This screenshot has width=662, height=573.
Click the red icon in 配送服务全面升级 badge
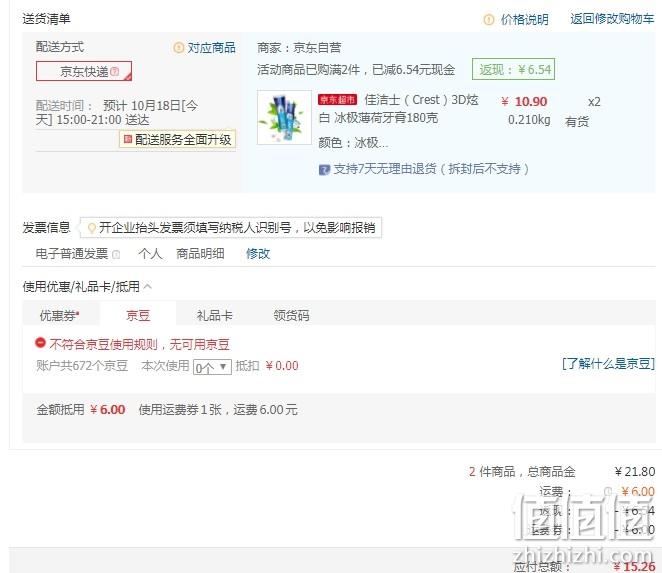[x=128, y=139]
